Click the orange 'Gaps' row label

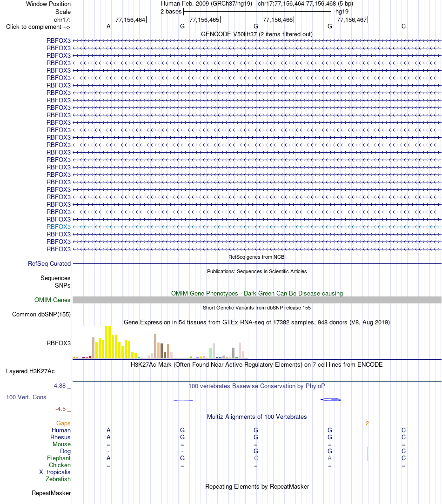point(63,423)
